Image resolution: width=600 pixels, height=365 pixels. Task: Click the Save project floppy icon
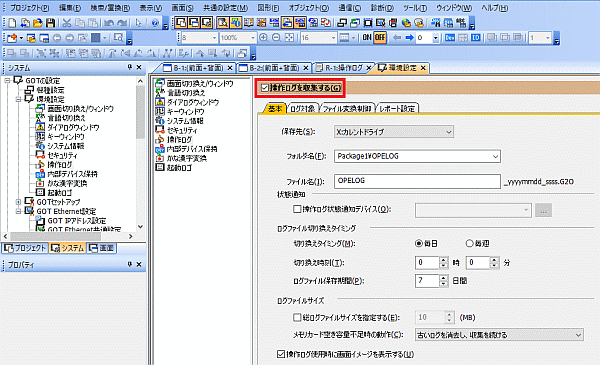tap(50, 23)
